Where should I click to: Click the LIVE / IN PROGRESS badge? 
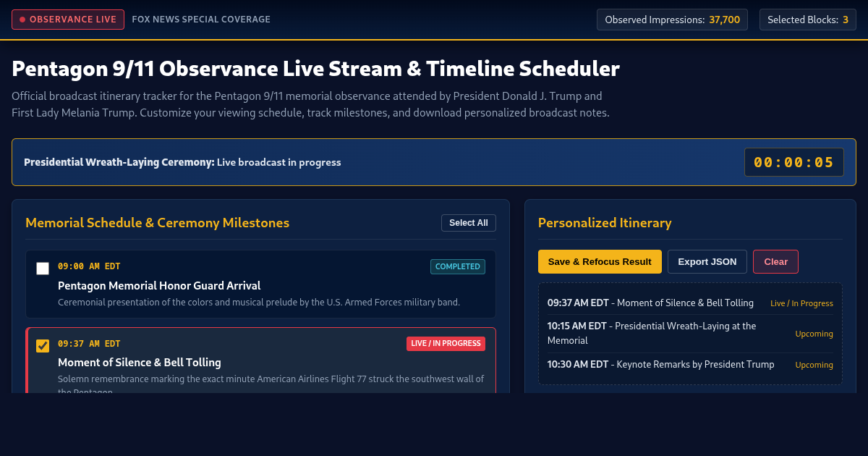click(x=446, y=343)
